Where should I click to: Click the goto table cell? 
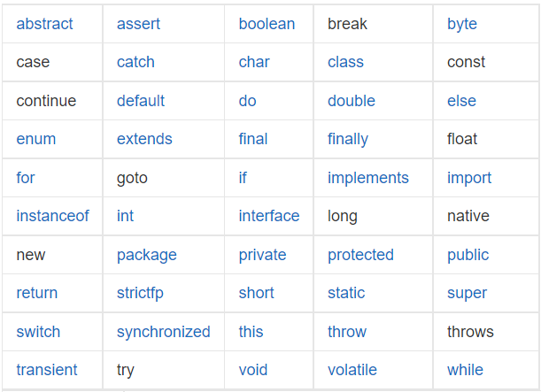[164, 178]
